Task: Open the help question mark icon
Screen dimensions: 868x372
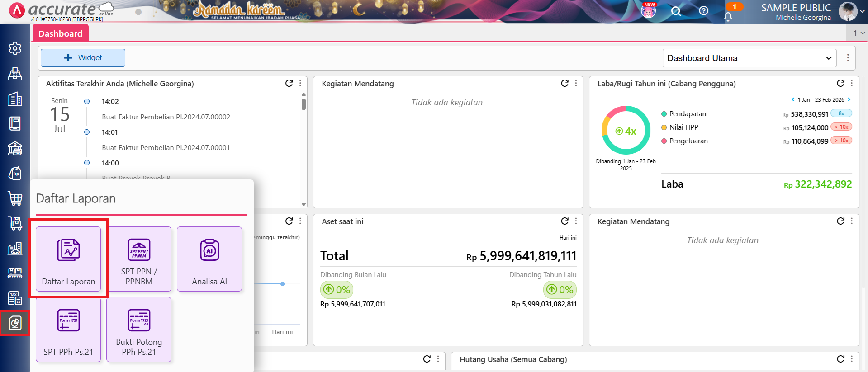Action: click(703, 11)
